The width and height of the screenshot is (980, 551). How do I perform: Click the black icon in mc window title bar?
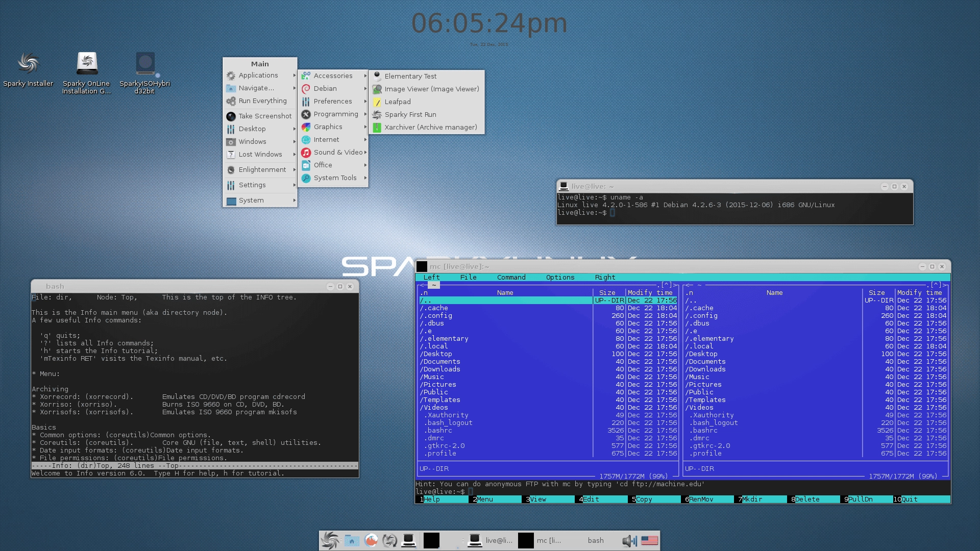pyautogui.click(x=422, y=266)
